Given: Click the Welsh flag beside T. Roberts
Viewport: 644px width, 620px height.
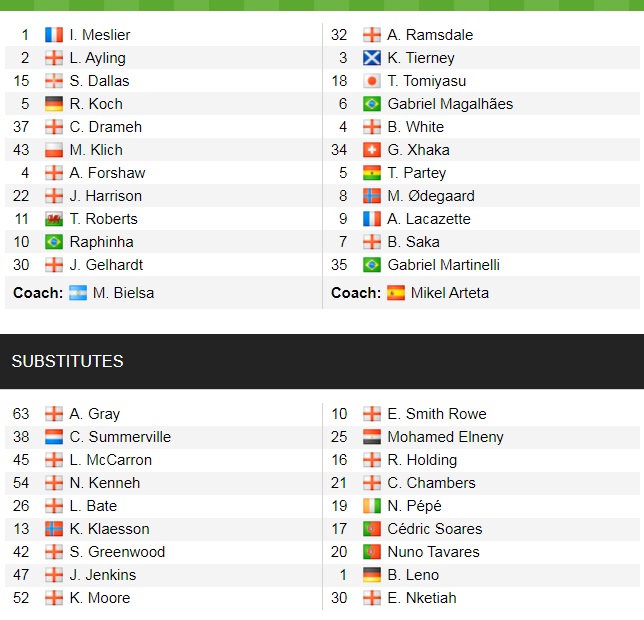Looking at the screenshot, I should (x=54, y=219).
